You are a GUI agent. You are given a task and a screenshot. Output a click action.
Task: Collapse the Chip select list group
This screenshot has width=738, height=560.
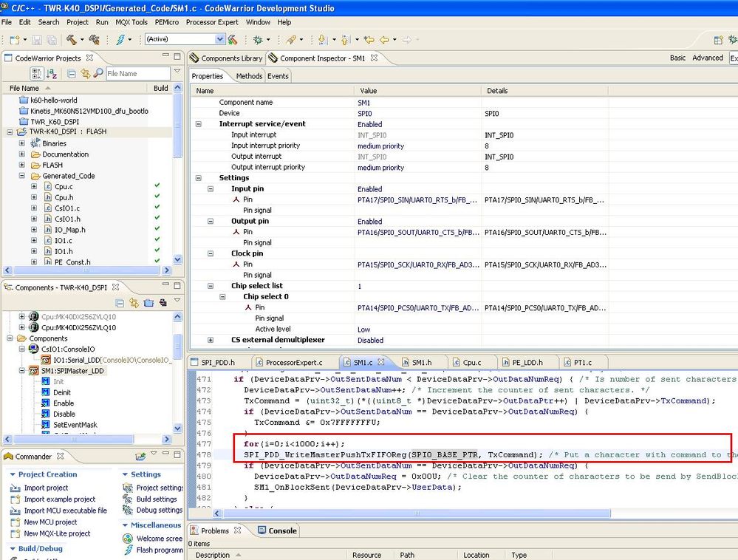pos(211,286)
